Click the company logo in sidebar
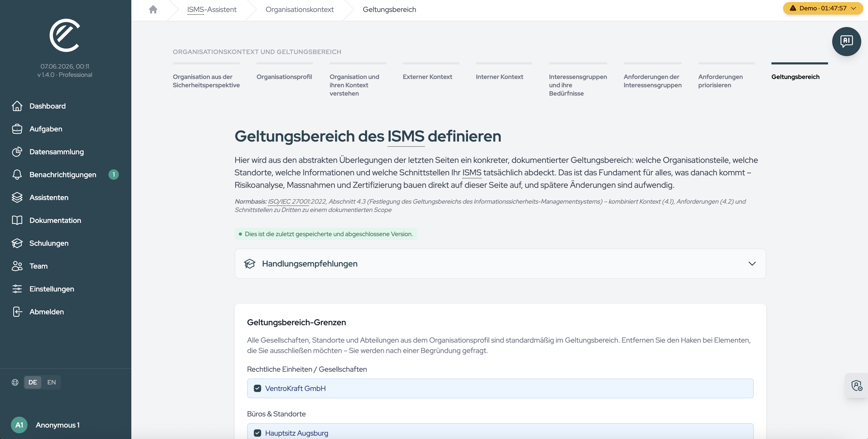 click(x=65, y=35)
